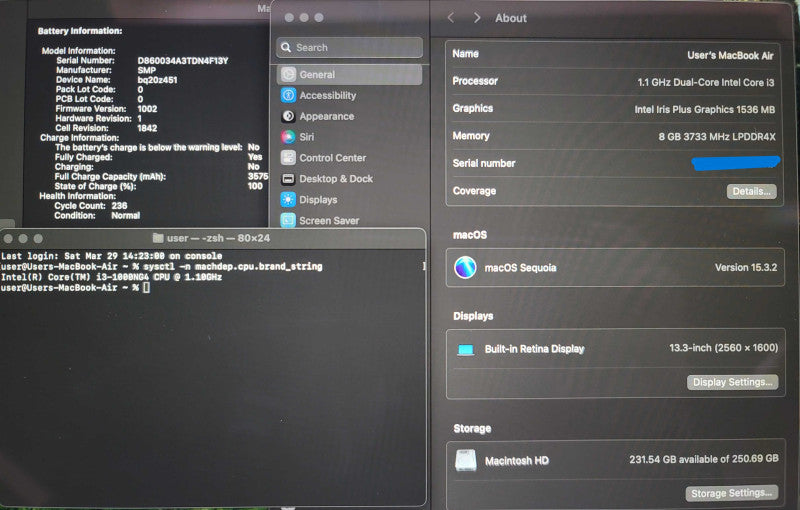Click the Siri icon in sidebar
The height and width of the screenshot is (510, 800).
288,137
